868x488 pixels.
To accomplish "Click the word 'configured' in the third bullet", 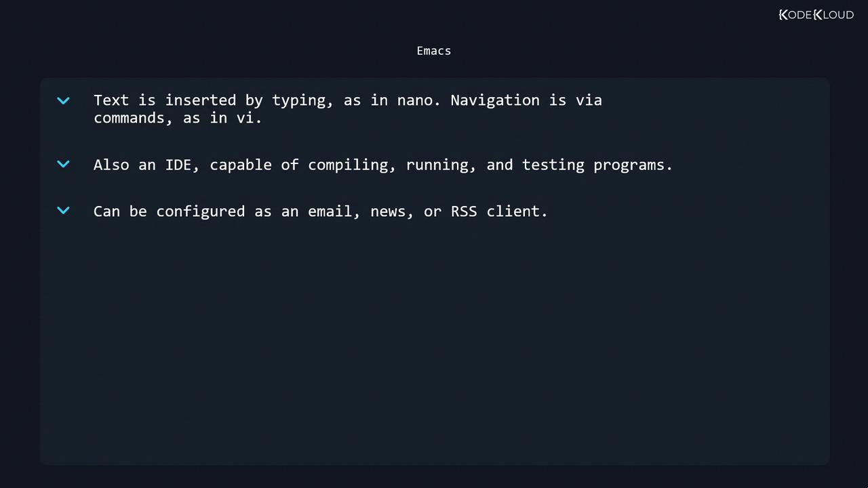I will [201, 211].
